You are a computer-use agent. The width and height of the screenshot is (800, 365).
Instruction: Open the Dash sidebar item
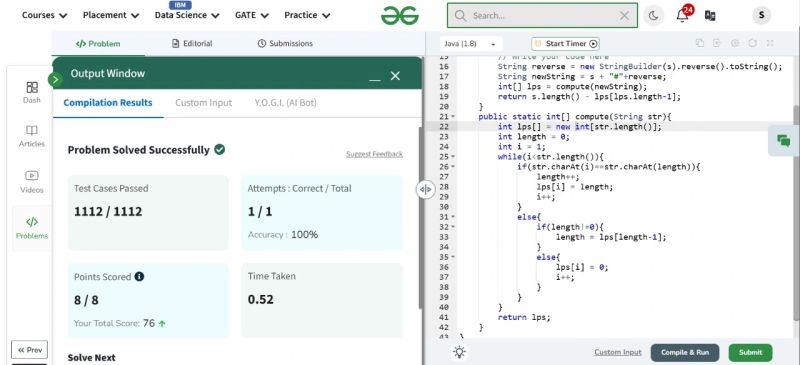tap(32, 92)
